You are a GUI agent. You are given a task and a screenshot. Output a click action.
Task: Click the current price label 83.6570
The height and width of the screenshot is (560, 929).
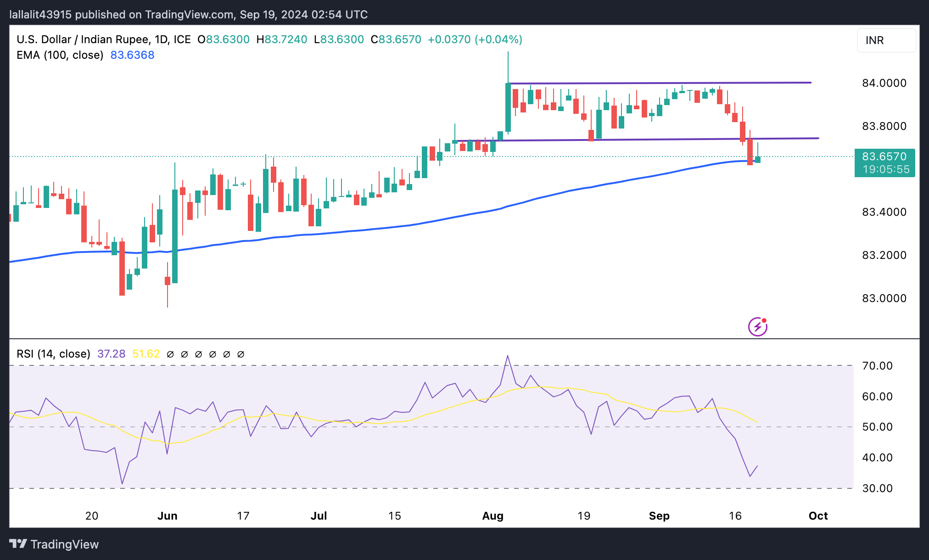click(x=884, y=157)
